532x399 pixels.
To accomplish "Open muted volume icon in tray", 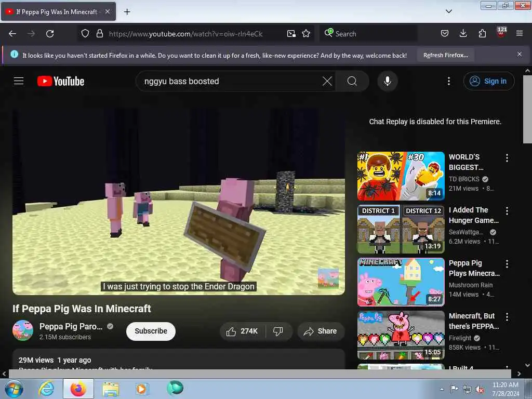I will tap(480, 390).
